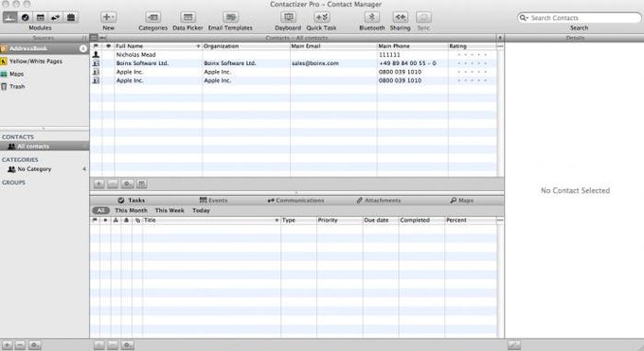Sort by Rating column header
The width and height of the screenshot is (644, 351).
[472, 46]
